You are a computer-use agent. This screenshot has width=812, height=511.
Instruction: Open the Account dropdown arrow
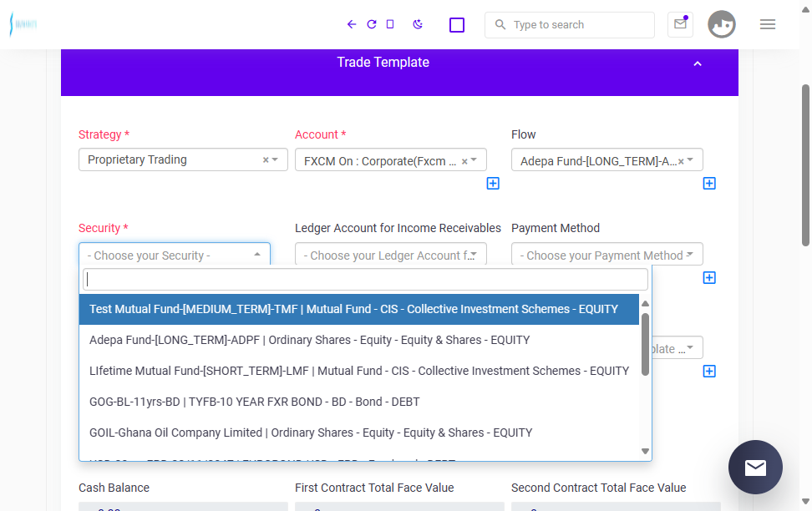pyautogui.click(x=474, y=160)
